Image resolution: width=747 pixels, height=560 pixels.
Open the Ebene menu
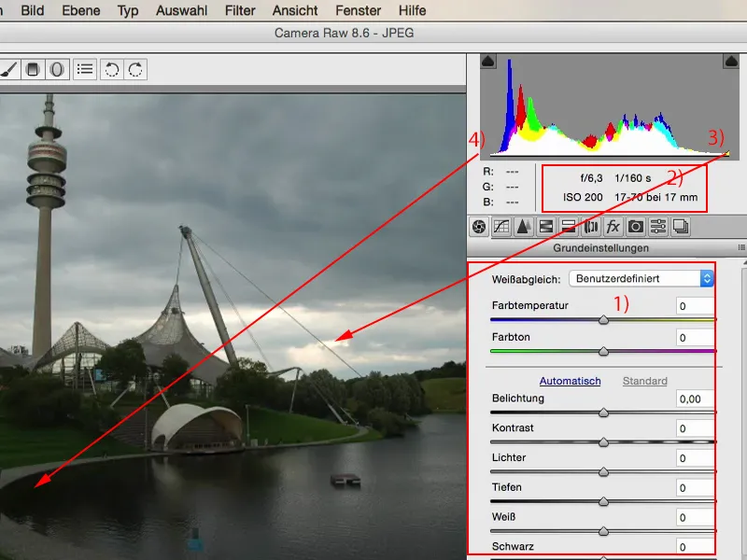click(81, 10)
